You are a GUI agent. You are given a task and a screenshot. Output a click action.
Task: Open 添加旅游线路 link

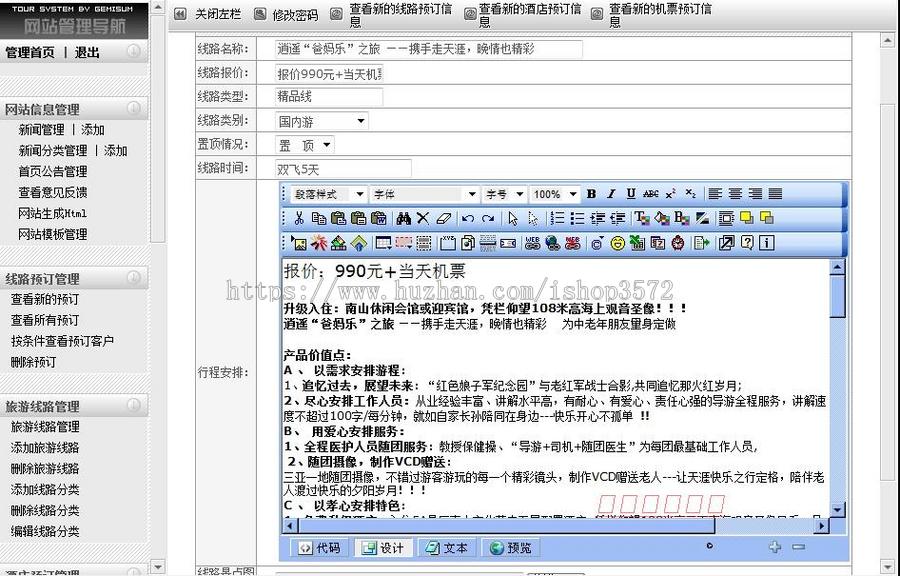45,447
